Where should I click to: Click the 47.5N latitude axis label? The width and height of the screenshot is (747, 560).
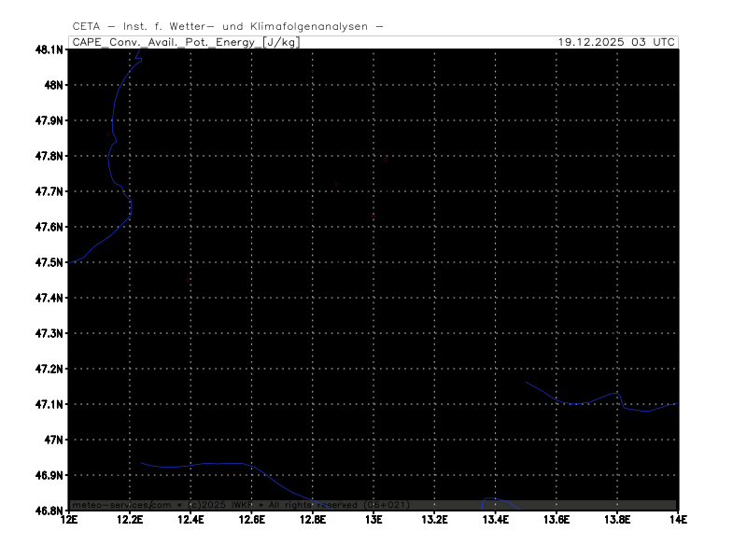pos(49,262)
